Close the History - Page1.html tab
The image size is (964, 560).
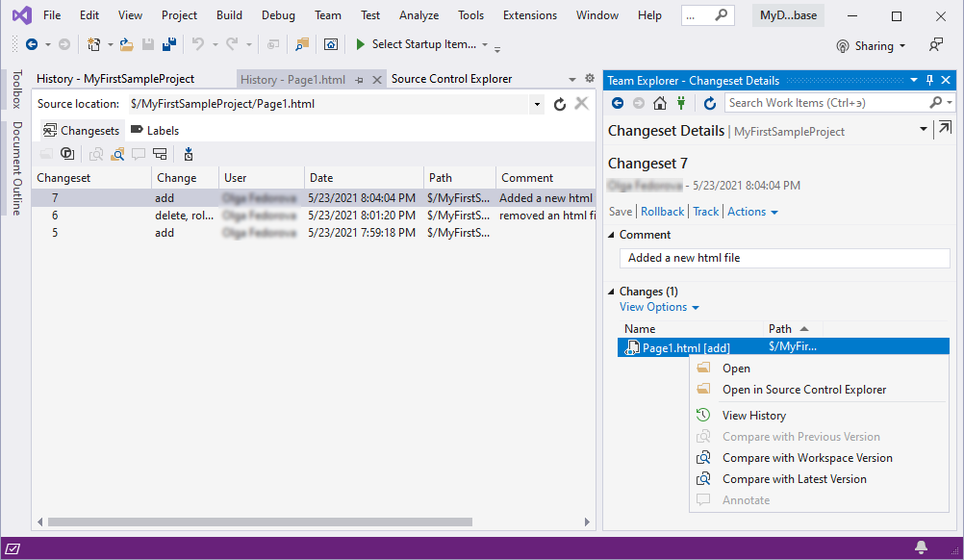377,79
